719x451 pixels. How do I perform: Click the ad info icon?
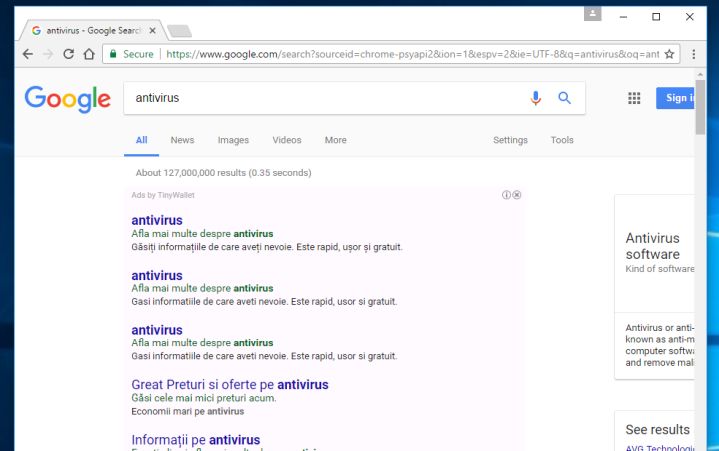pos(506,195)
